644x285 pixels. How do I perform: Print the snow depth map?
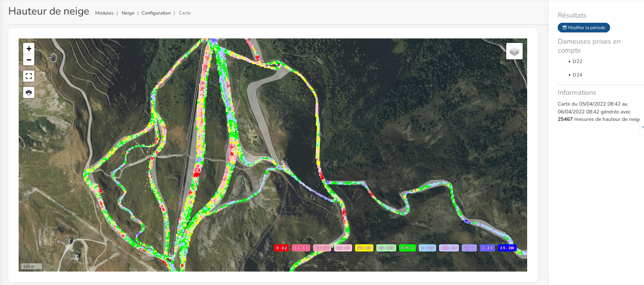coord(29,93)
